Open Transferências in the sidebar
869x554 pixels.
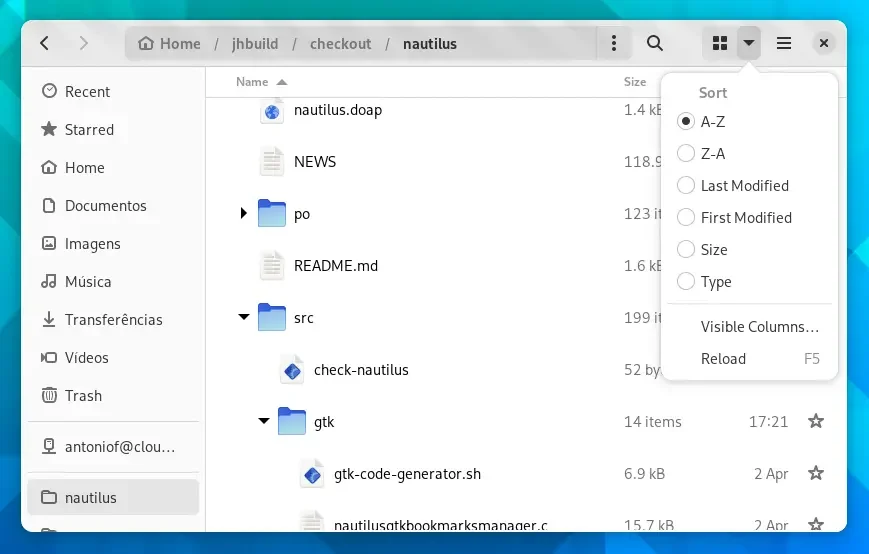113,320
